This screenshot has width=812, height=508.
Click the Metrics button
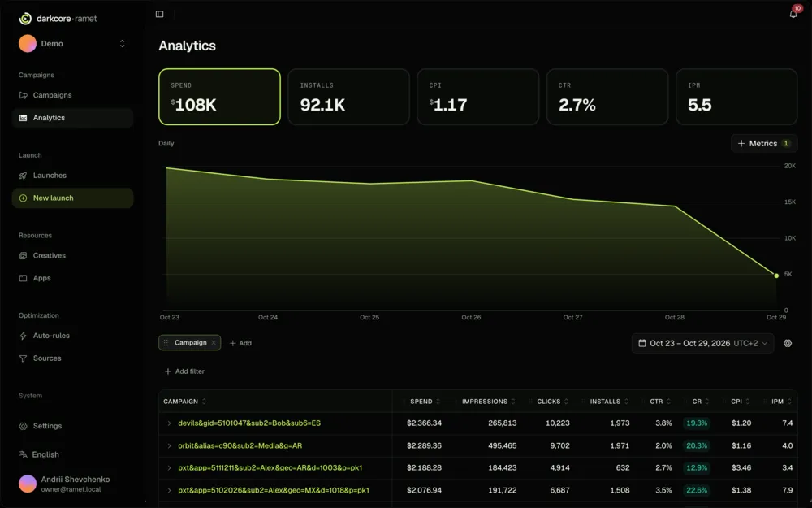point(764,144)
